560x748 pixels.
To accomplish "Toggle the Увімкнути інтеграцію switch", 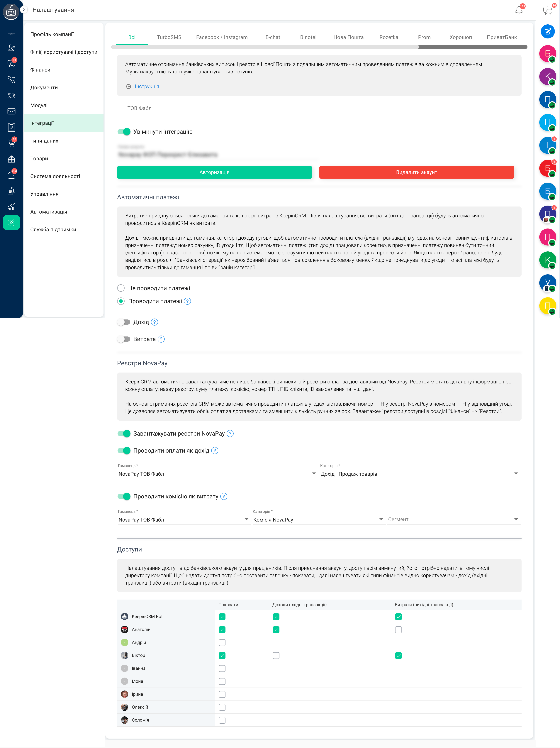I will click(124, 132).
